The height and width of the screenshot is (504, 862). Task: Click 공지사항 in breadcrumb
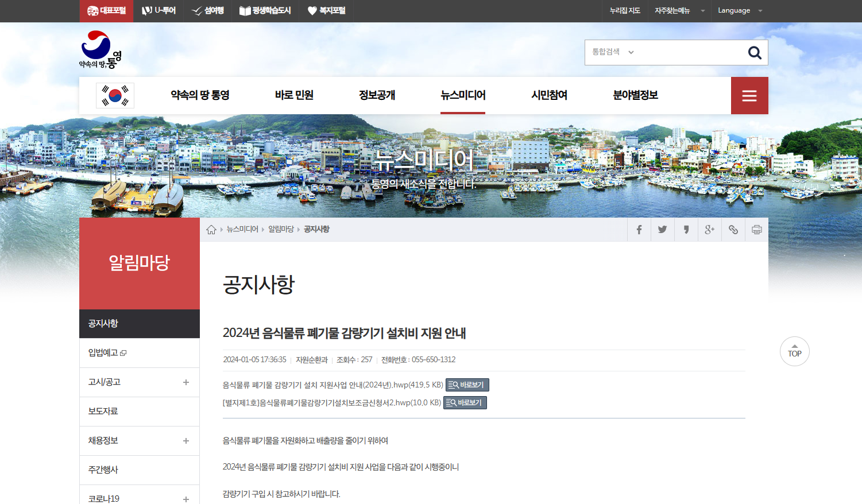point(316,229)
